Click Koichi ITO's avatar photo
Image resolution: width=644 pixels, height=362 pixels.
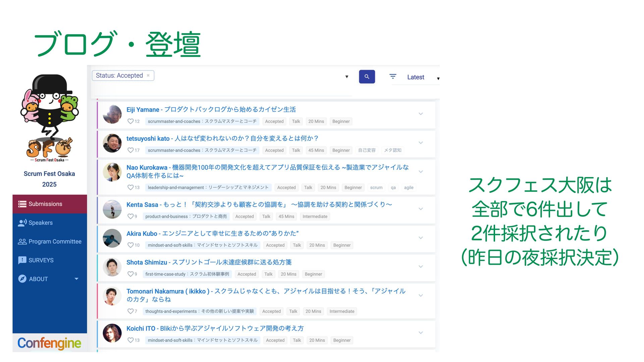pos(112,333)
